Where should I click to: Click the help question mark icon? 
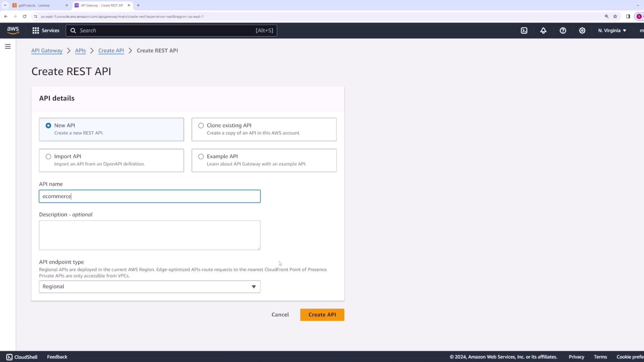[563, 31]
